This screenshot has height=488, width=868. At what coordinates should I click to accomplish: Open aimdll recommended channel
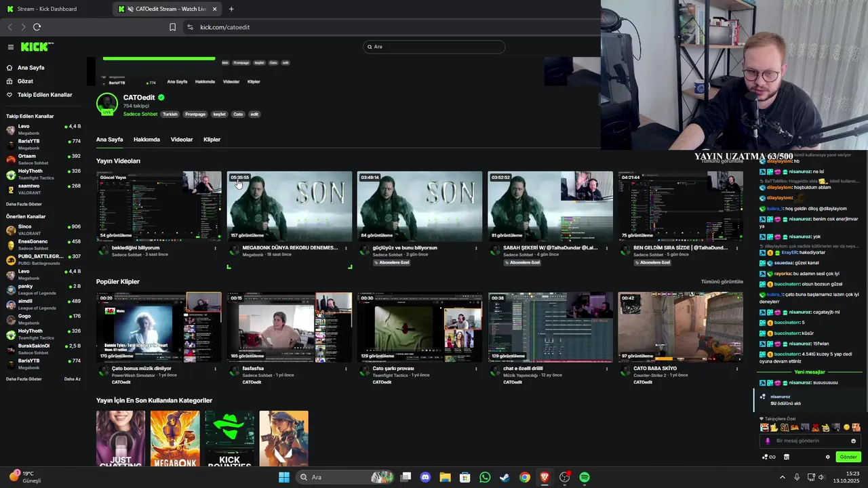tap(43, 304)
